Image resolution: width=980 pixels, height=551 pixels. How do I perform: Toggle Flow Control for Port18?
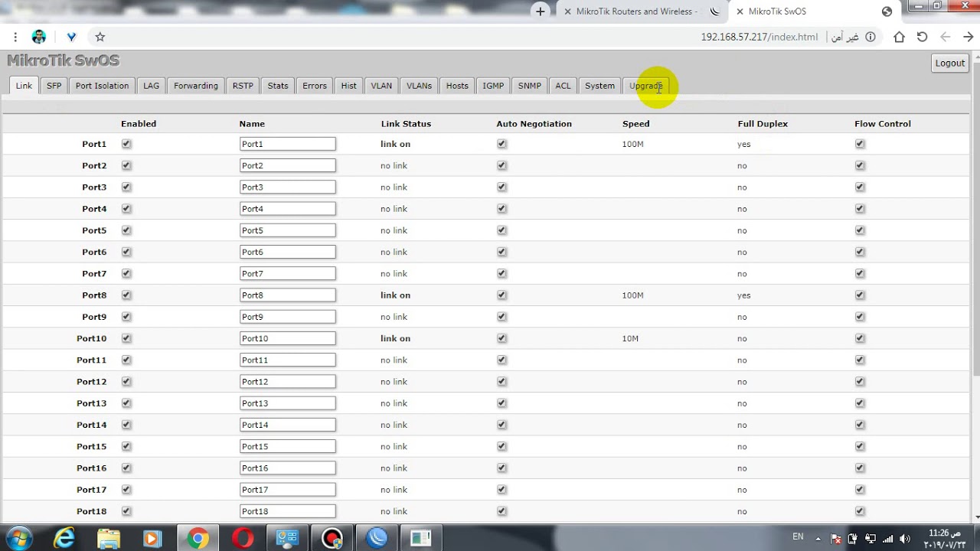coord(860,511)
